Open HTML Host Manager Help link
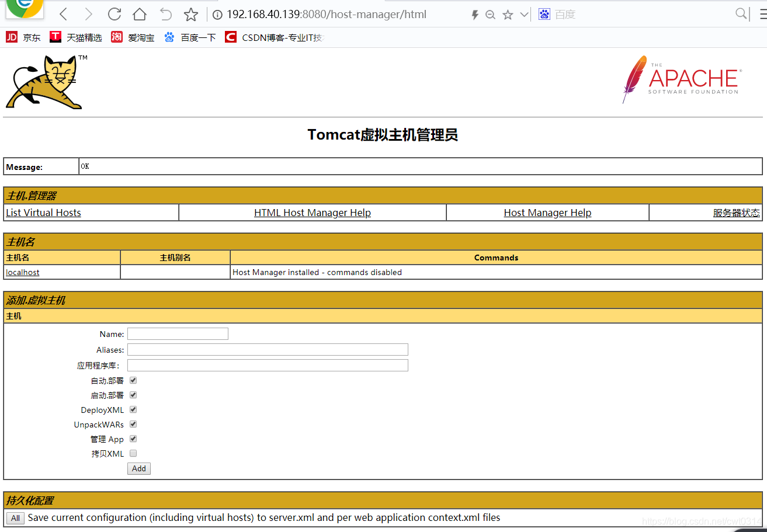767x532 pixels. (313, 213)
